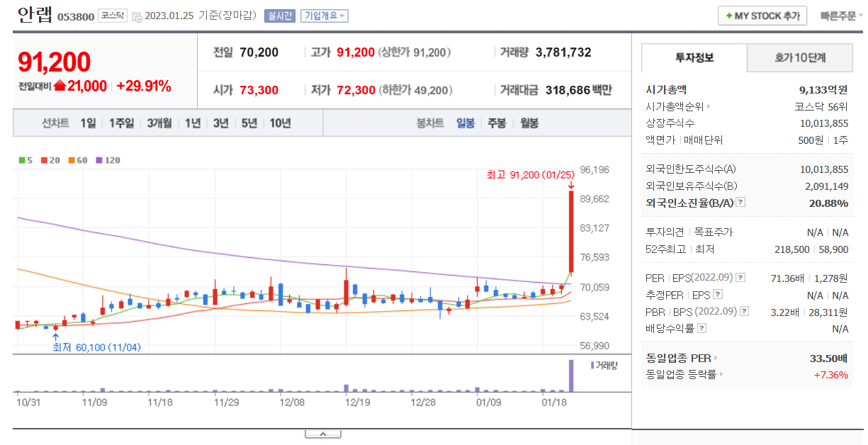
Task: Click the help icon next to 추정PER EPS
Action: coord(718,295)
